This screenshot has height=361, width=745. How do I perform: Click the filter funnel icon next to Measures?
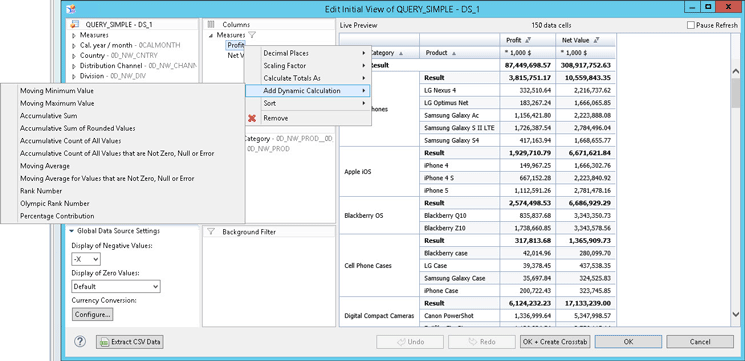[252, 35]
